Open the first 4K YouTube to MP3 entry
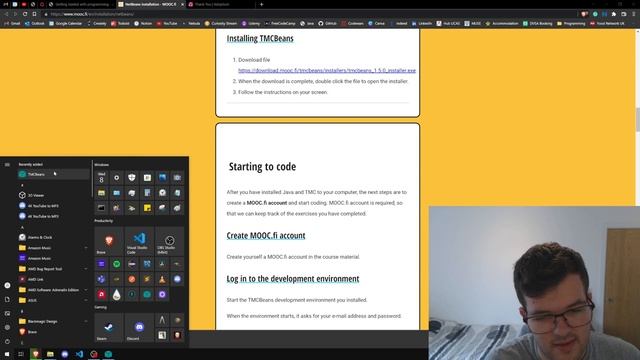This screenshot has height=360, width=640. click(53, 206)
